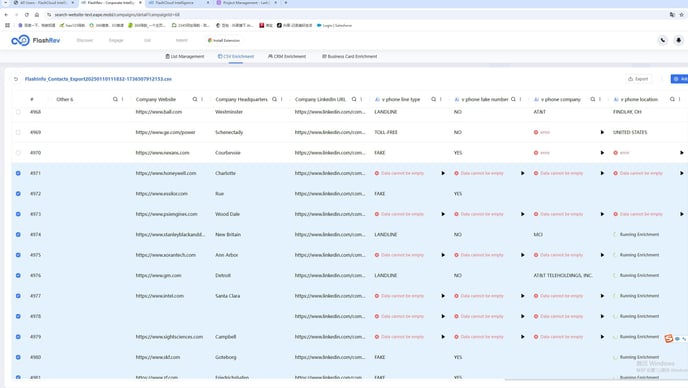
Task: Uncheck the checkbox for row 4971
Action: pyautogui.click(x=18, y=173)
